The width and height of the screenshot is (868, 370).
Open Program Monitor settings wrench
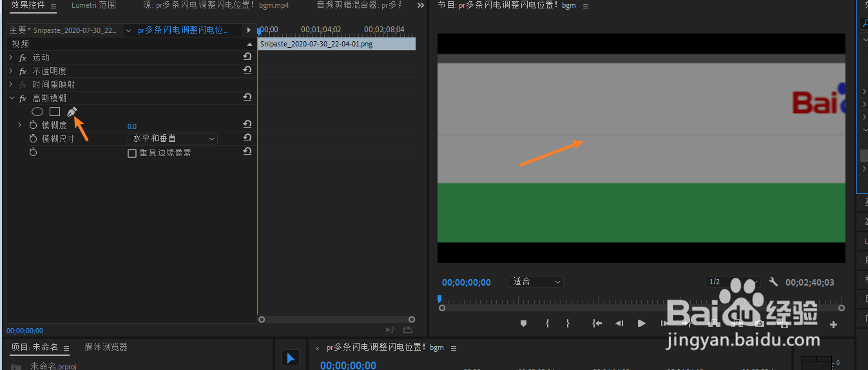click(x=773, y=282)
